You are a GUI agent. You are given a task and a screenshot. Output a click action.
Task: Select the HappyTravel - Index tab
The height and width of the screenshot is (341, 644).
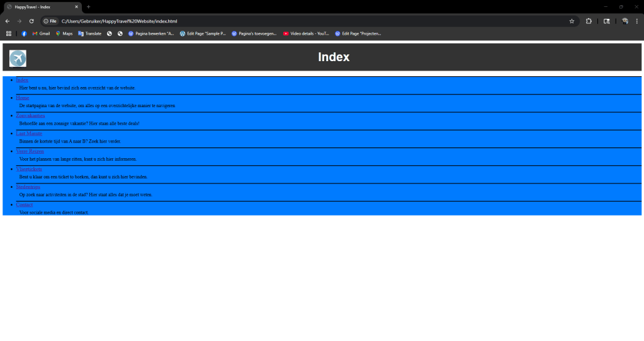click(x=41, y=6)
